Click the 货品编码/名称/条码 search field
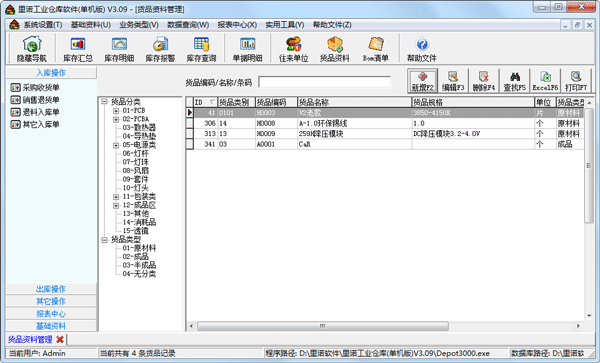Screen dimensions: 600x363 [x=324, y=82]
